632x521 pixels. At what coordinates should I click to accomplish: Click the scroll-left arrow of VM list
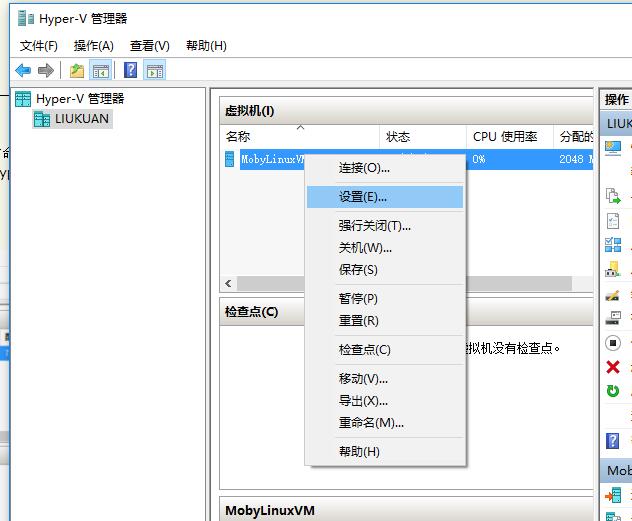tap(229, 284)
